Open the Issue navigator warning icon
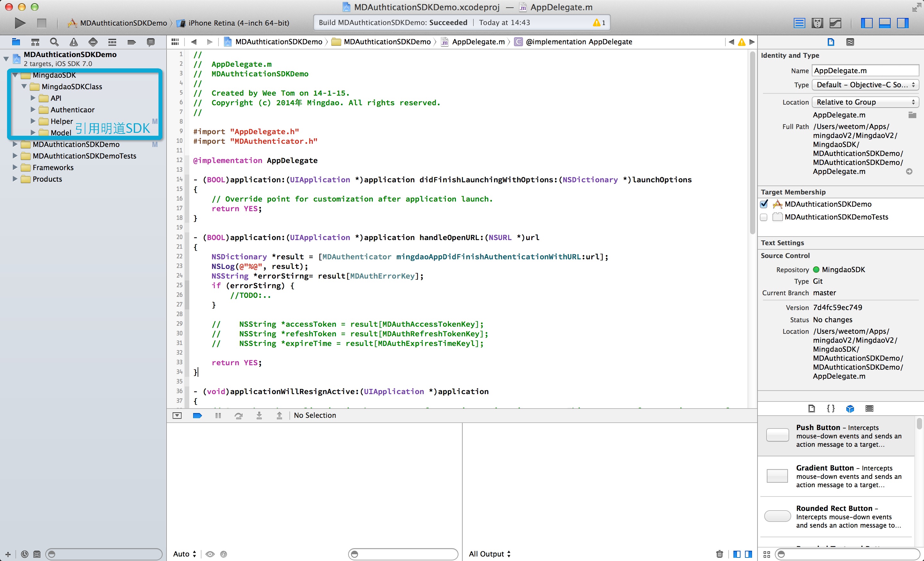The image size is (924, 561). tap(74, 42)
